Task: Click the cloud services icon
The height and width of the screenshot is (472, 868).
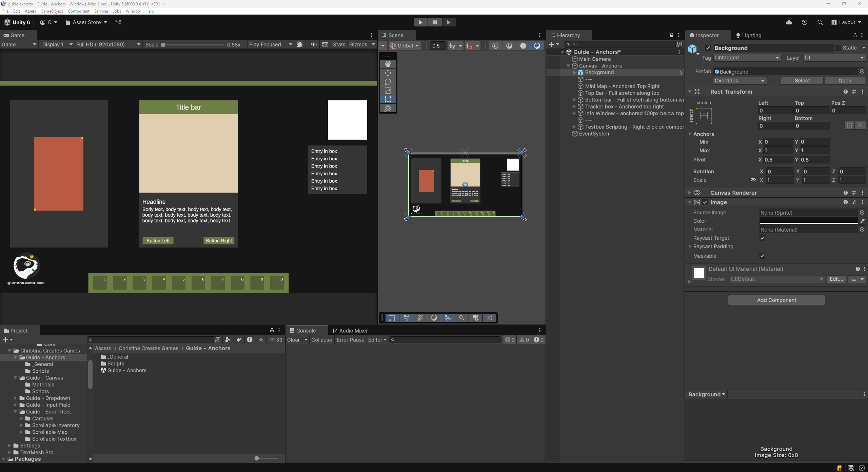Action: pyautogui.click(x=789, y=22)
